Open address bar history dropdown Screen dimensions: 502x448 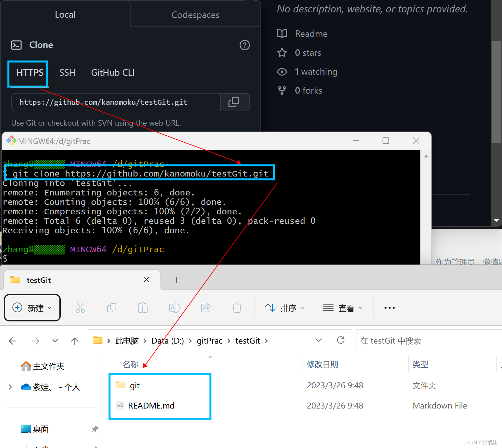pyautogui.click(x=319, y=340)
